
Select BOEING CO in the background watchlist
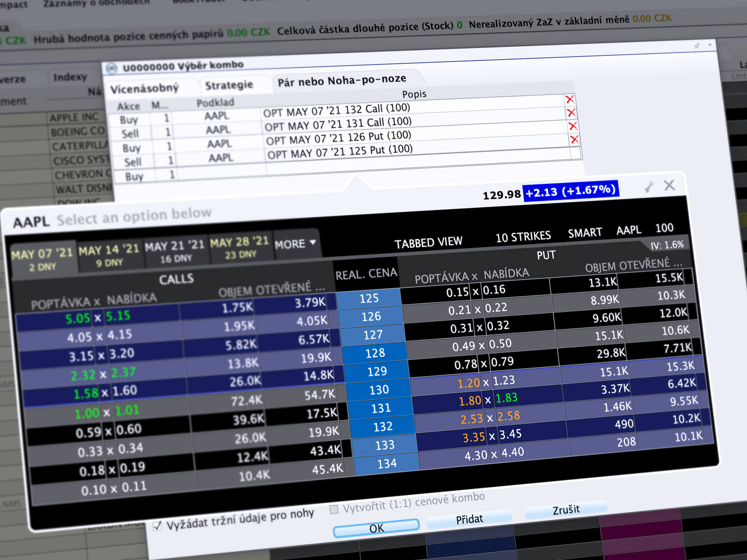click(78, 131)
